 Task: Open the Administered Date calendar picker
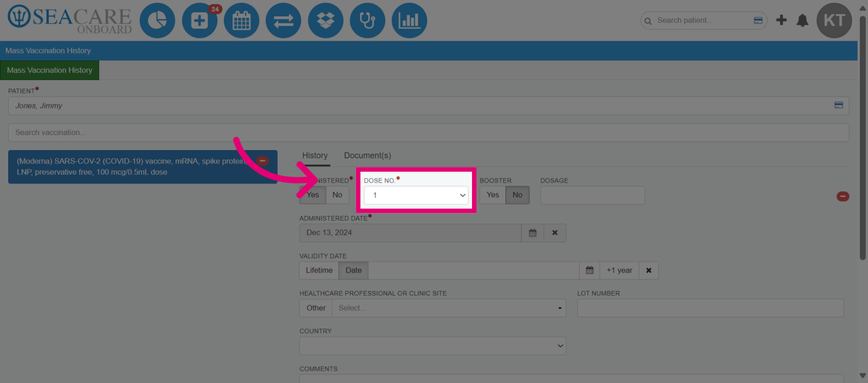tap(533, 233)
